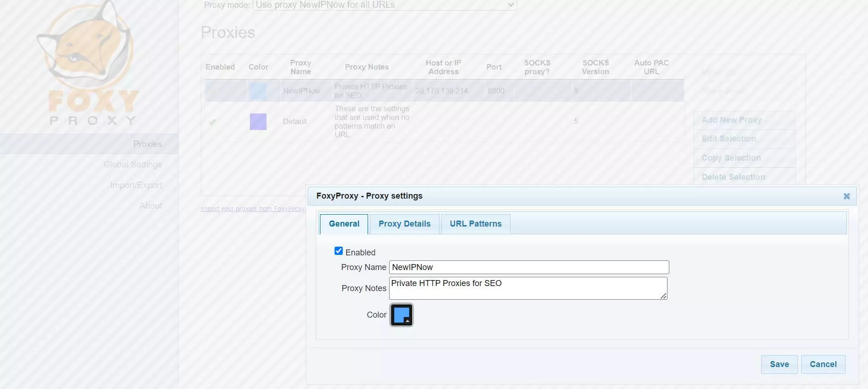Click the host address 38.170.139.214
868x389 pixels.
coord(441,91)
